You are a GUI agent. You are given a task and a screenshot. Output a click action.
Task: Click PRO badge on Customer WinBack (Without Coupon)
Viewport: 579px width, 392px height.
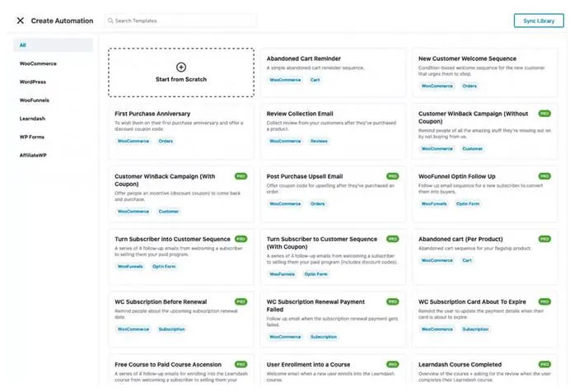(544, 114)
